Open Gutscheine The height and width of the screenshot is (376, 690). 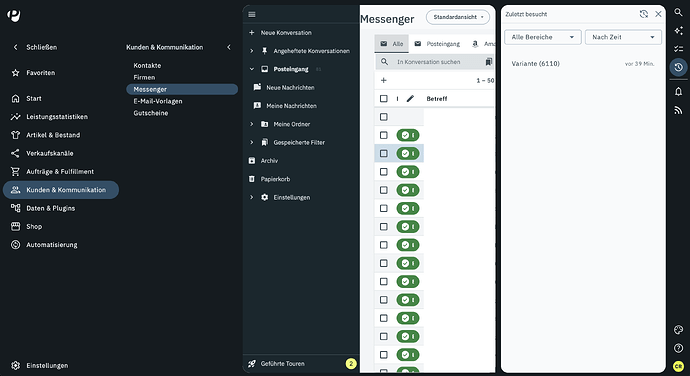[x=151, y=113]
